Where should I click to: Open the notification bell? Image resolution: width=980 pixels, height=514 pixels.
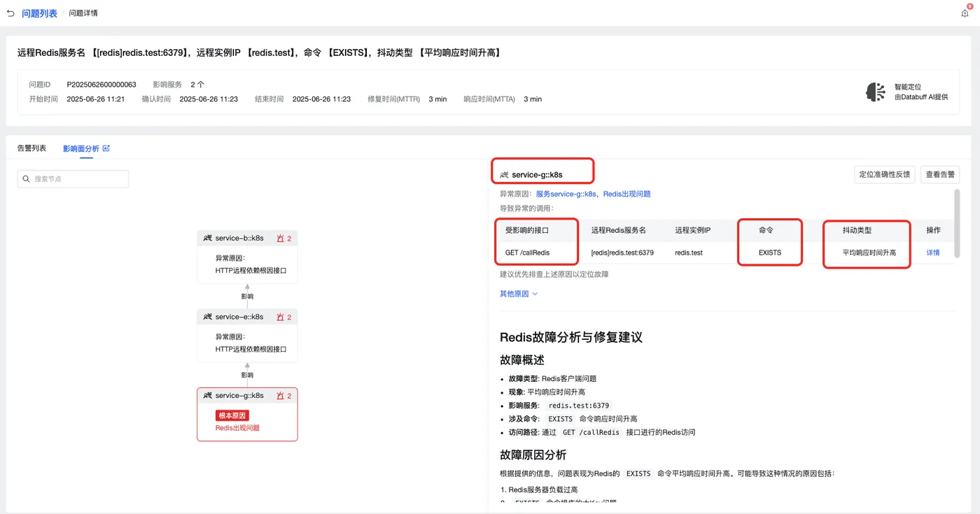pyautogui.click(x=965, y=13)
